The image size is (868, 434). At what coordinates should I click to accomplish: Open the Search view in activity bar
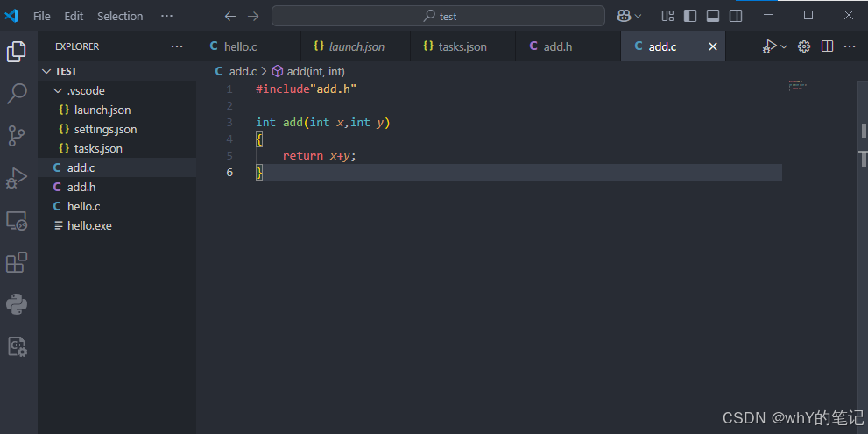[x=16, y=94]
